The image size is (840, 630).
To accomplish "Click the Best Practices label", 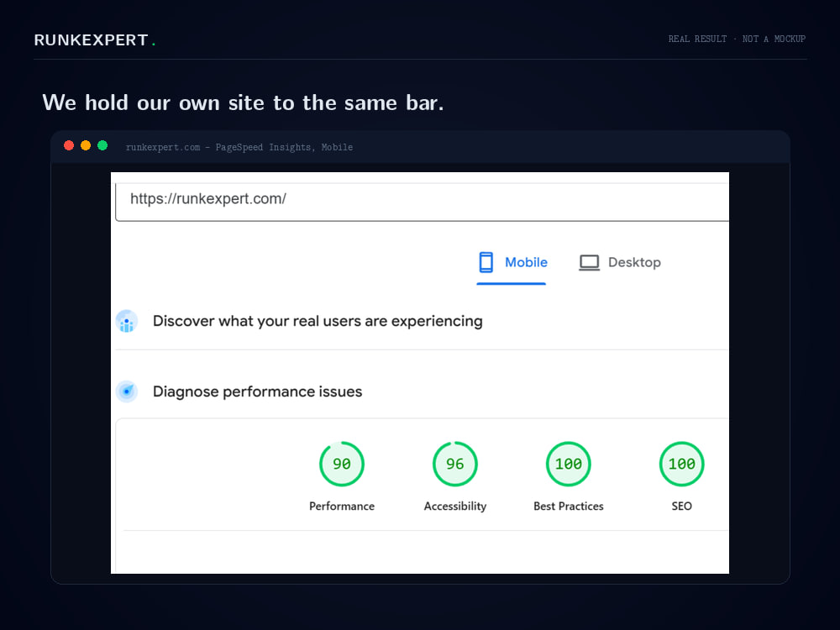I will pos(569,507).
